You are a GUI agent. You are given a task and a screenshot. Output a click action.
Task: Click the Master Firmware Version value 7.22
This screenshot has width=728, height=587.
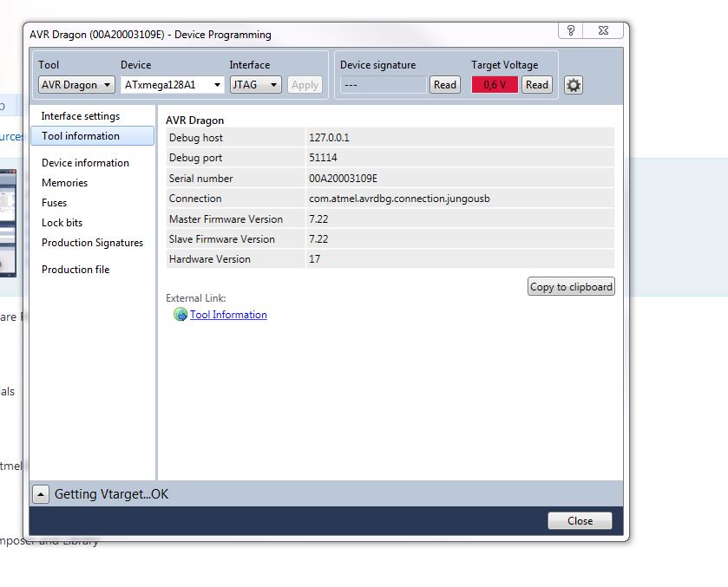coord(318,219)
